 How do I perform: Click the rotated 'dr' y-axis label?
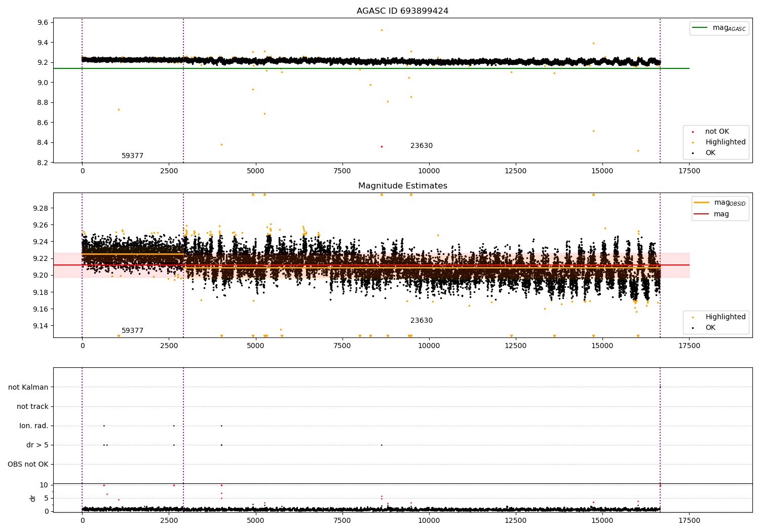[33, 498]
